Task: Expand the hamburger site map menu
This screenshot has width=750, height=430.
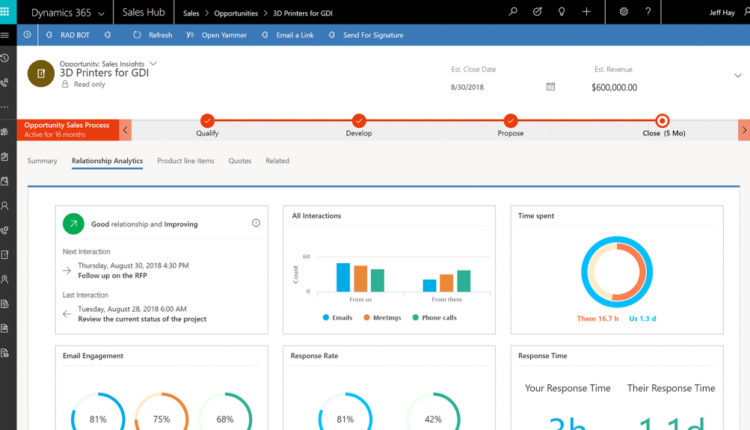Action: coord(6,35)
